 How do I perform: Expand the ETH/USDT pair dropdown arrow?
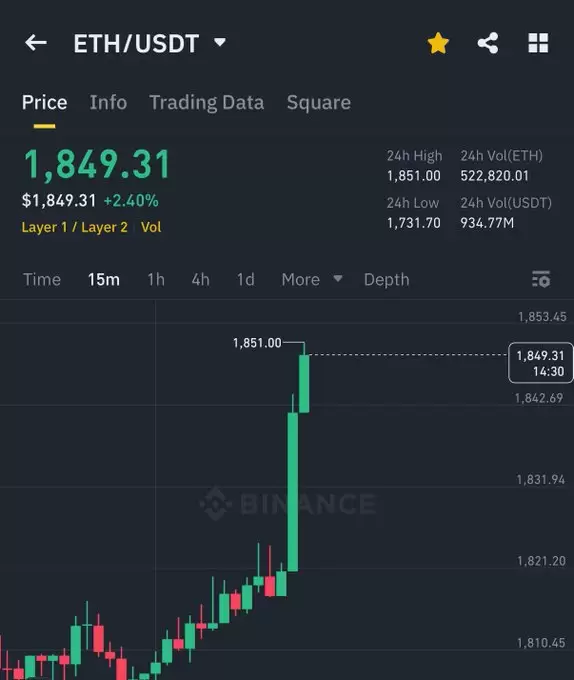(220, 42)
